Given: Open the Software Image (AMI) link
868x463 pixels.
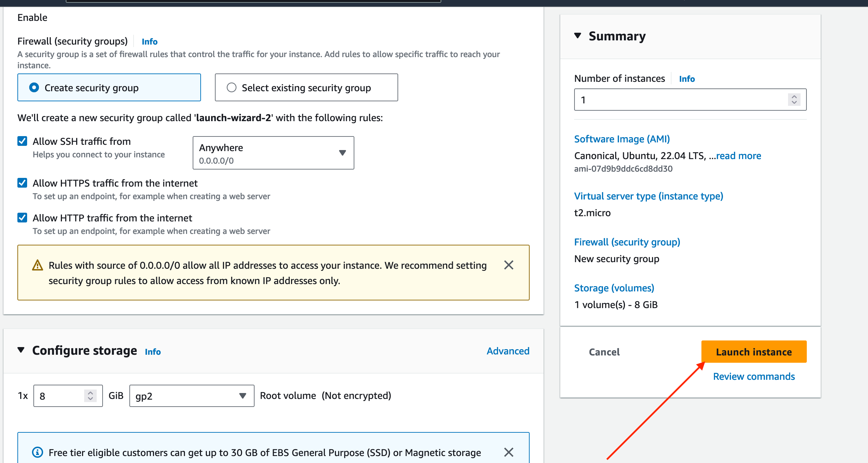Looking at the screenshot, I should point(622,139).
